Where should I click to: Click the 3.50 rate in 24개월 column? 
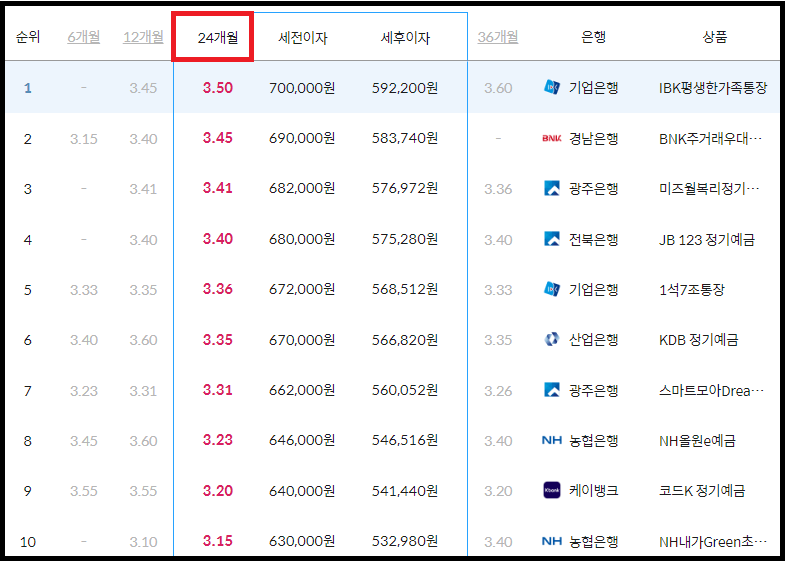coord(218,88)
